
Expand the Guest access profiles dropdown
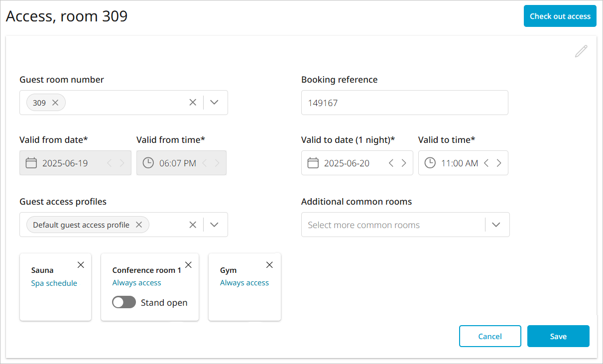pyautogui.click(x=215, y=225)
